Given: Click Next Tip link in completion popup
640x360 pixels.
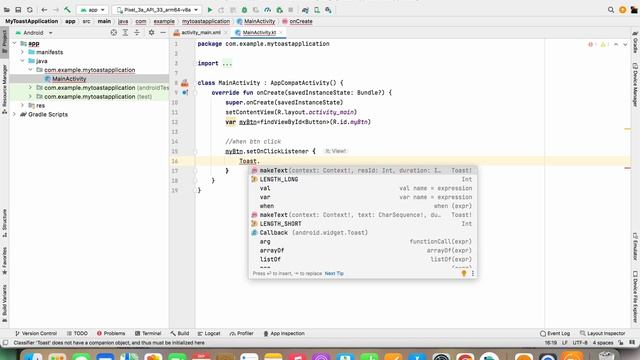Looking at the screenshot, I should pos(334,273).
